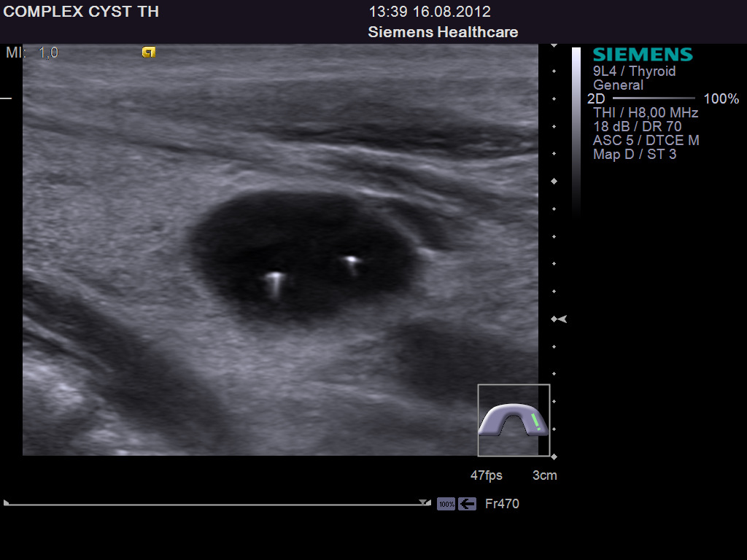This screenshot has height=560, width=747.
Task: Click the Siemens logo
Action: pyautogui.click(x=642, y=55)
